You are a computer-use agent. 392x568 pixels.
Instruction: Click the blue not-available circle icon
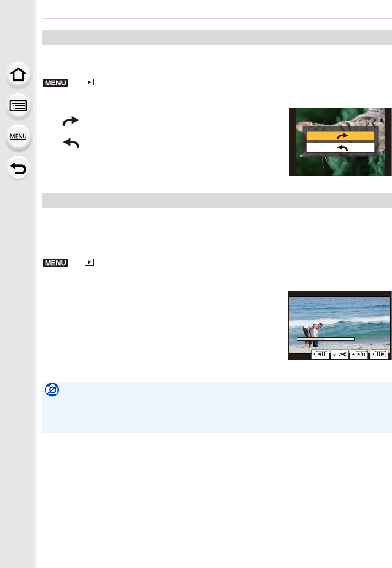(52, 390)
